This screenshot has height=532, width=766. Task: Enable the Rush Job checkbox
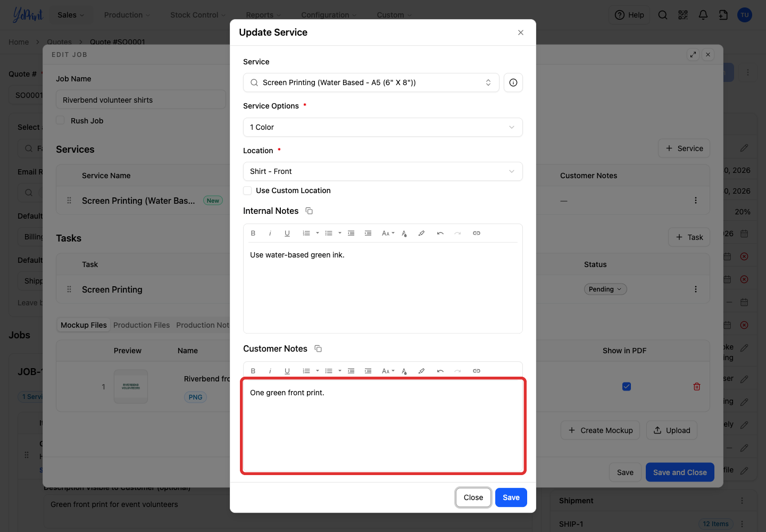60,121
